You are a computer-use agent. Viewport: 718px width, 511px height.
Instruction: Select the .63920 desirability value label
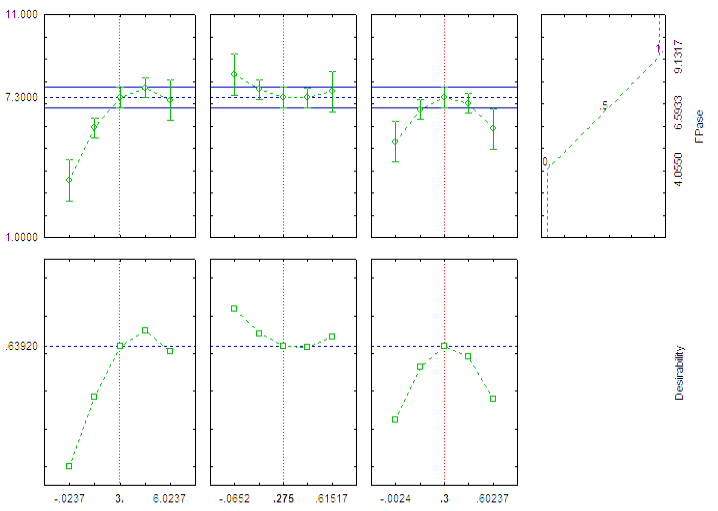pyautogui.click(x=22, y=346)
